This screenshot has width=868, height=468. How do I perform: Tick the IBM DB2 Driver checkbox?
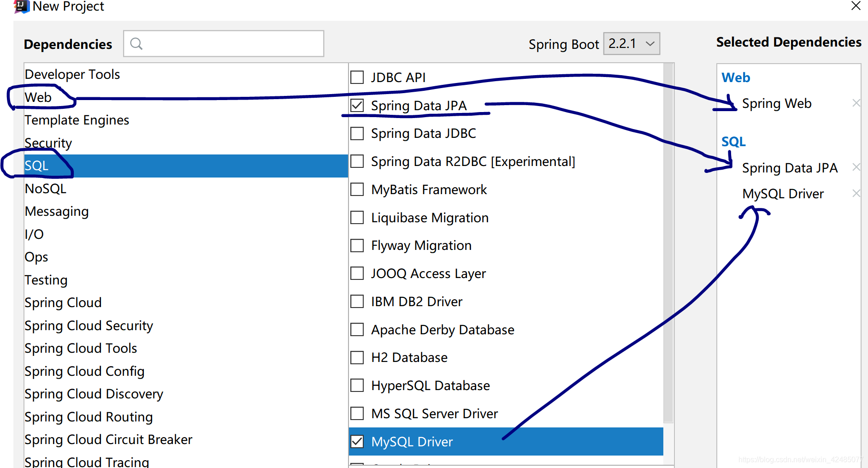[x=357, y=302]
